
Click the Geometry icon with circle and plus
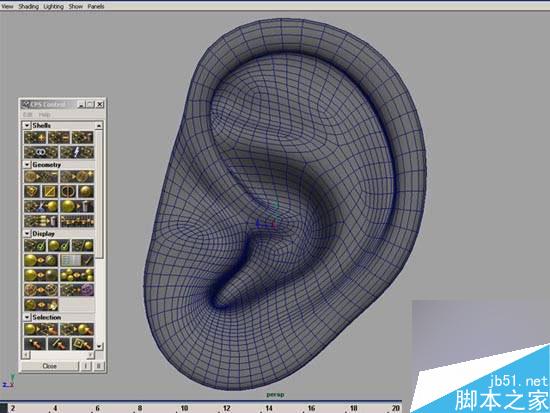click(77, 176)
